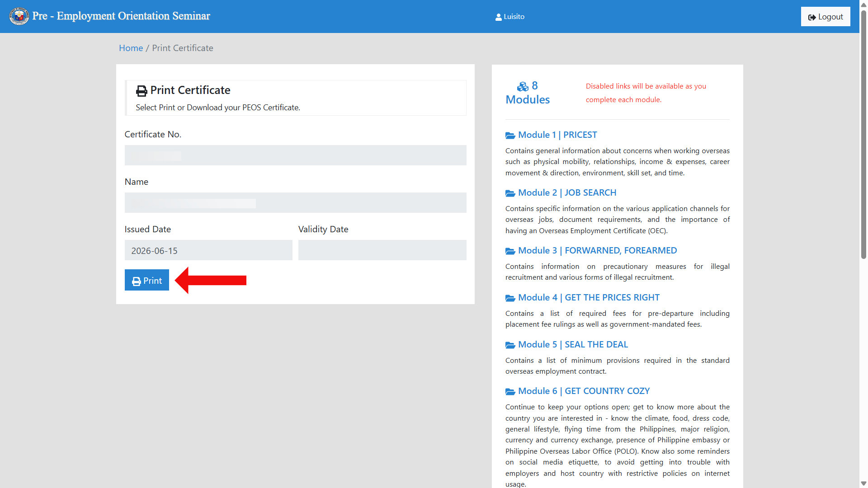Screen dimensions: 868x488
Task: Click the 'Certificate No.' label
Action: pos(153,134)
